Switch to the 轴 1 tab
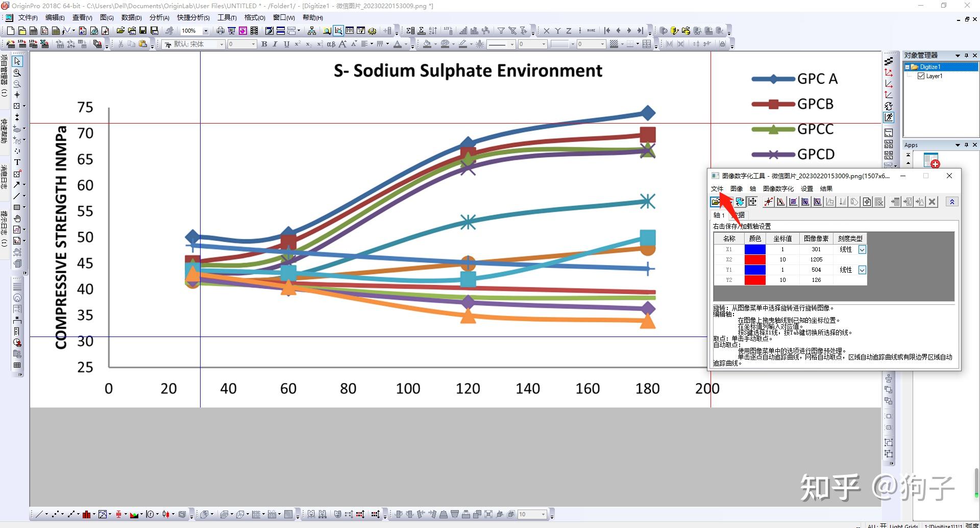Image resolution: width=980 pixels, height=528 pixels. click(x=719, y=215)
